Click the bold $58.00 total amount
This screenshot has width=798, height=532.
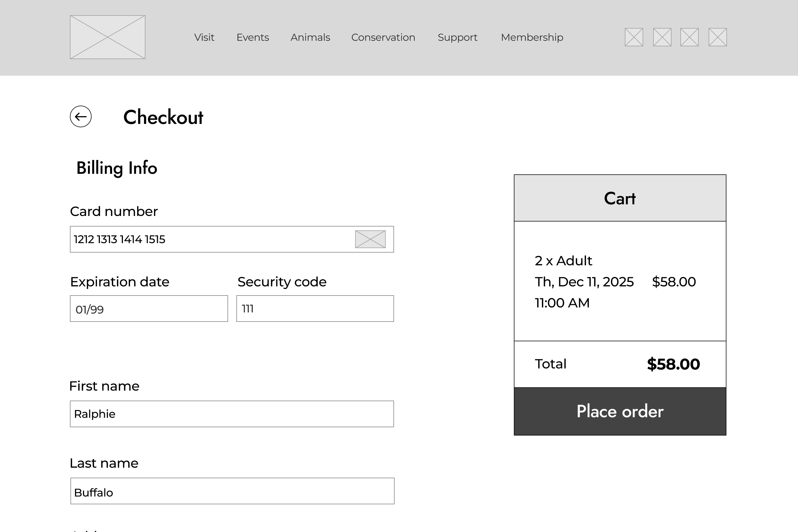673,364
